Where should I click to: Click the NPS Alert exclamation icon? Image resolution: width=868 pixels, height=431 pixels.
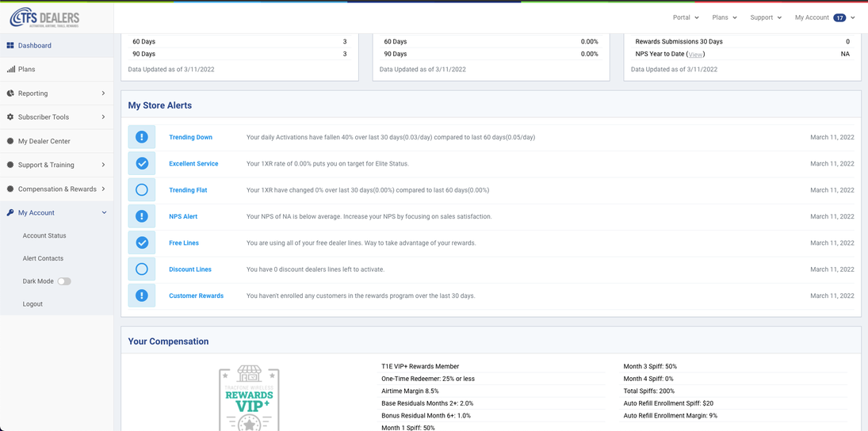(x=142, y=216)
